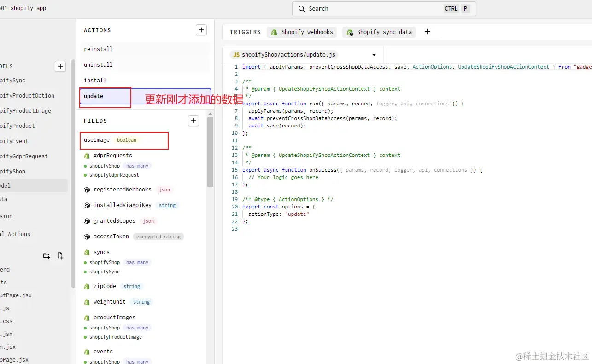
Task: Click the Shopify icon beside productImages field
Action: coord(87,318)
